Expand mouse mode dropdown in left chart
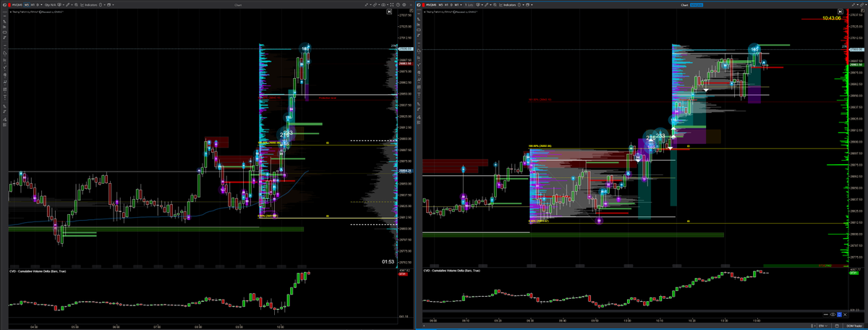The image size is (868, 330). tap(104, 4)
